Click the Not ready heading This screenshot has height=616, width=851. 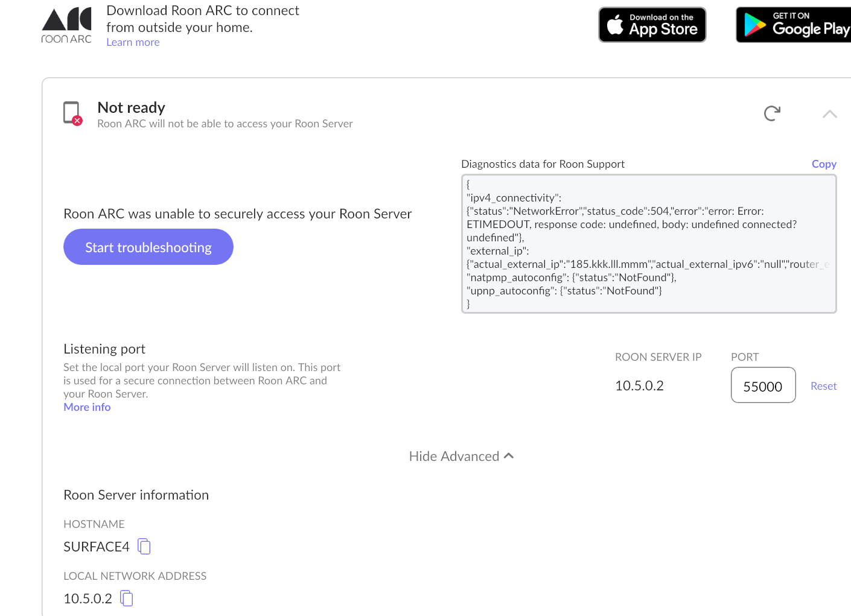tap(131, 107)
